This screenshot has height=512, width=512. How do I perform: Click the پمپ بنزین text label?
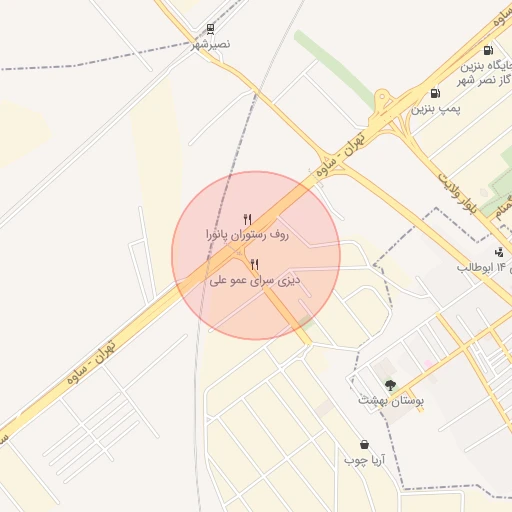(x=435, y=109)
